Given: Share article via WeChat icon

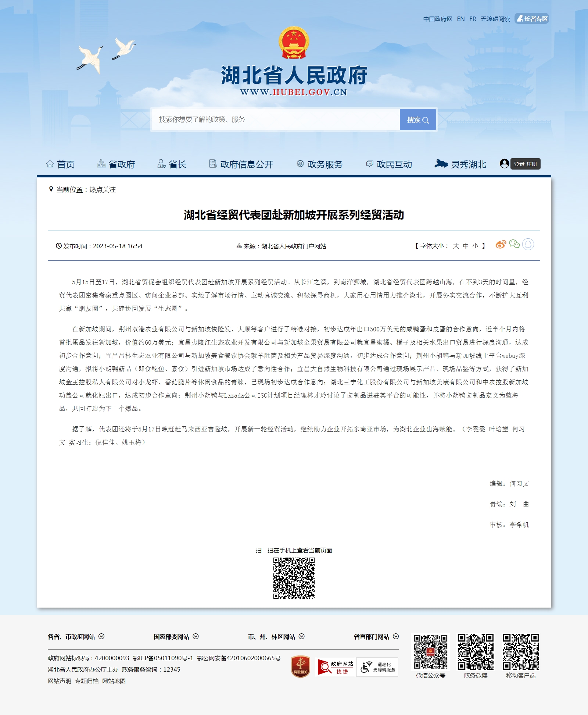Looking at the screenshot, I should click(514, 244).
